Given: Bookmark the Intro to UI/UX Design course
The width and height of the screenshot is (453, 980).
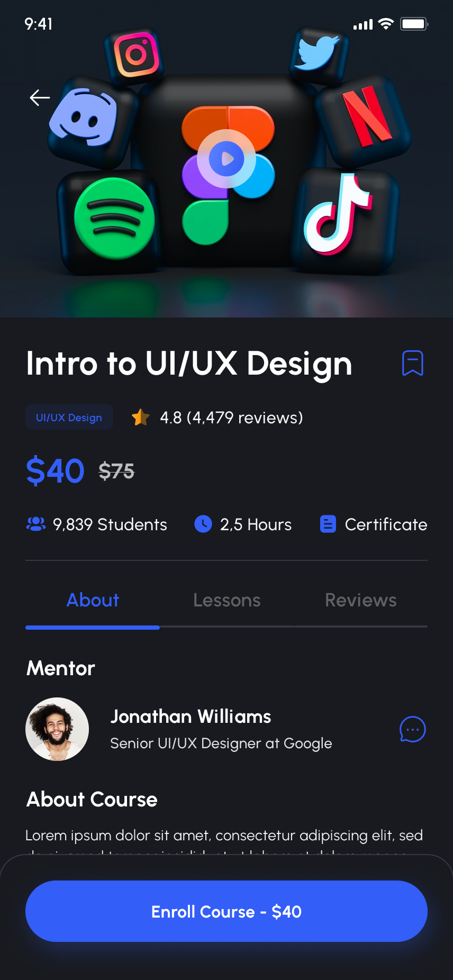Looking at the screenshot, I should tap(413, 363).
